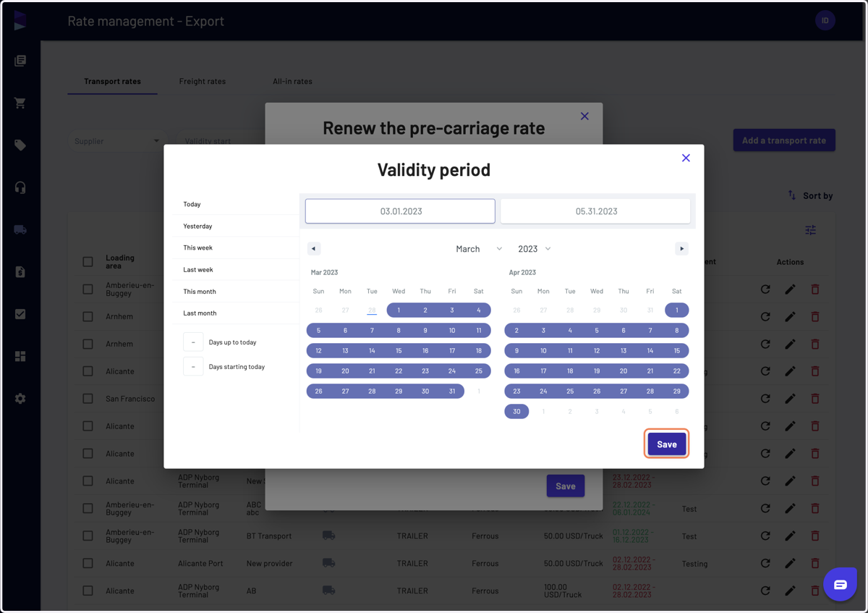Edit the AB provider row rate
868x613 pixels.
[790, 591]
